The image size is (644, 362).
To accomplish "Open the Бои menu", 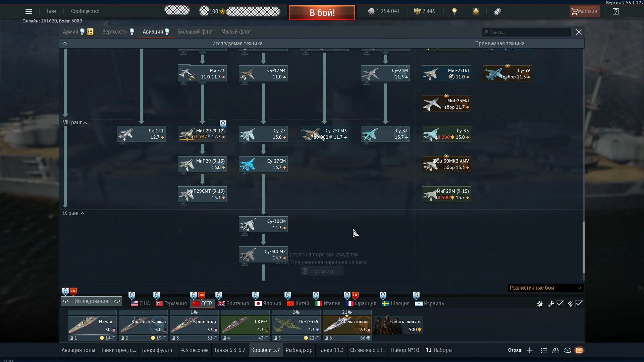I will click(51, 11).
